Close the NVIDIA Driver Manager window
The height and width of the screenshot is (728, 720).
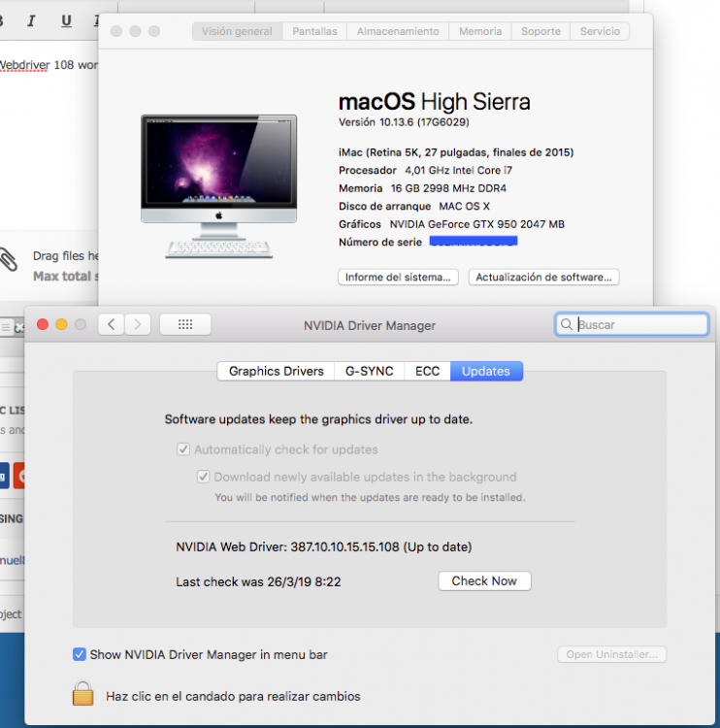[43, 324]
